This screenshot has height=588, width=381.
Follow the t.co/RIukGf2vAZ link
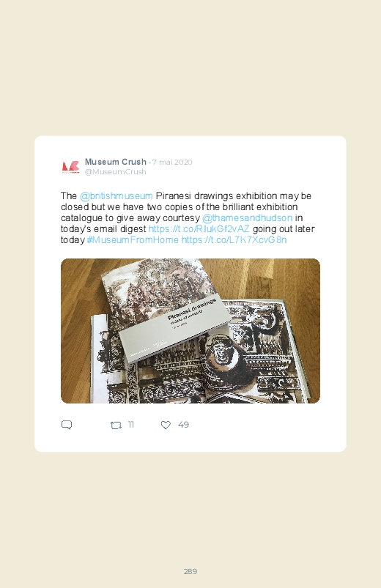[x=199, y=228]
